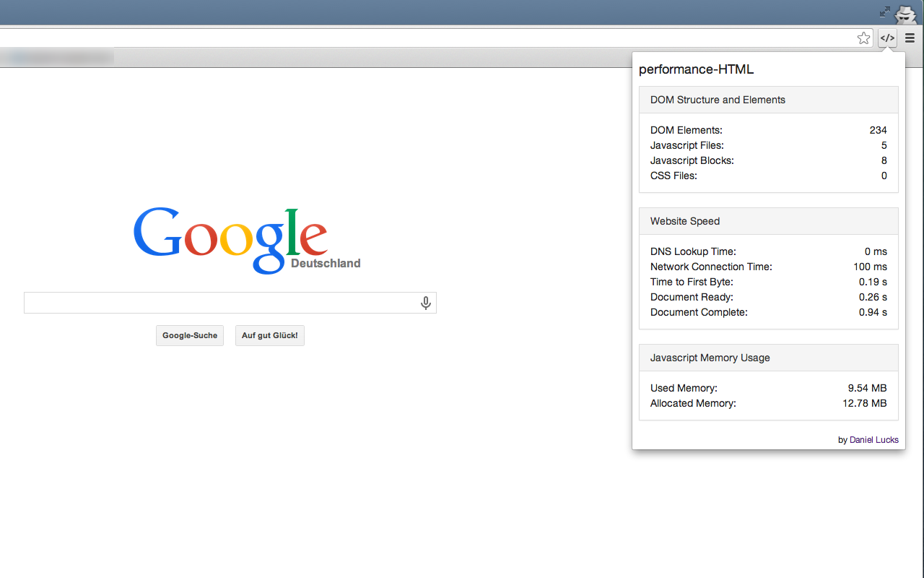The height and width of the screenshot is (578, 924).
Task: Click the Used Memory label
Action: [x=684, y=388]
